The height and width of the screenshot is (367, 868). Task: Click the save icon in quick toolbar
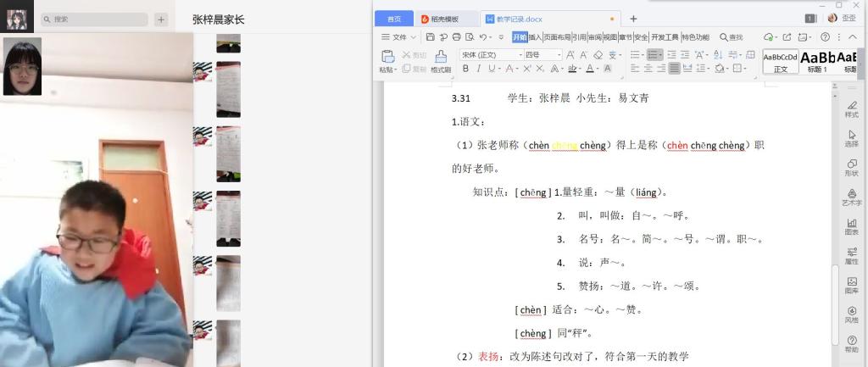(431, 37)
